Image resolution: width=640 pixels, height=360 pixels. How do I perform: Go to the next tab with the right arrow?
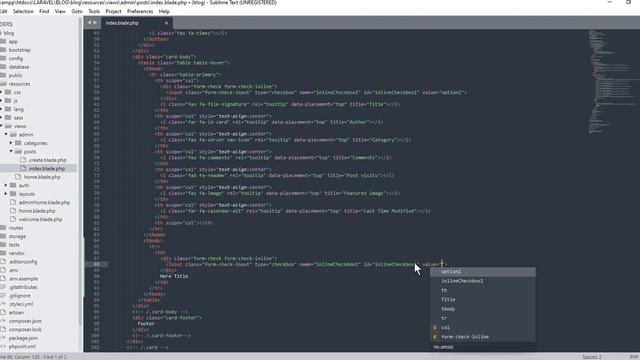point(95,23)
